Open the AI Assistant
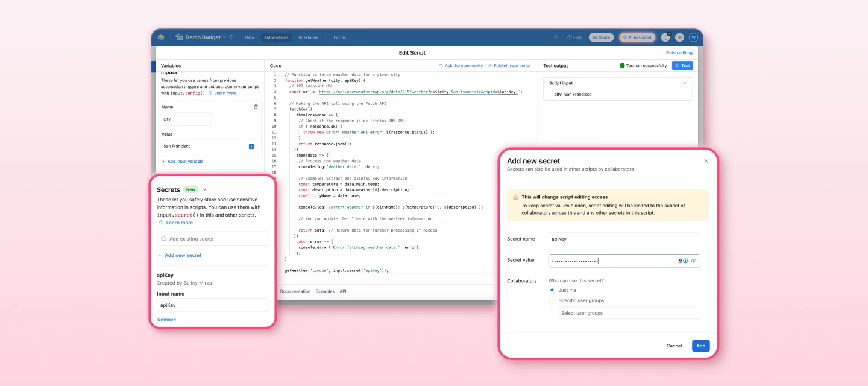Viewport: 868px width, 386px height. tap(638, 37)
